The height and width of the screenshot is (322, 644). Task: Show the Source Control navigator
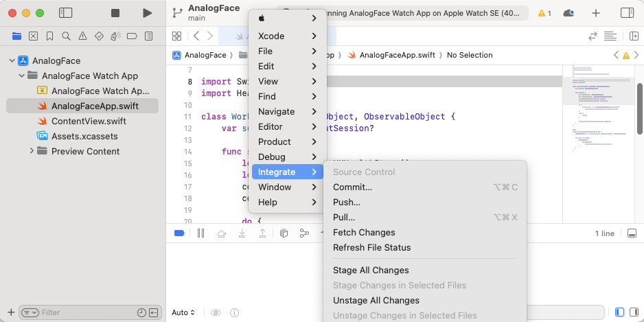33,36
